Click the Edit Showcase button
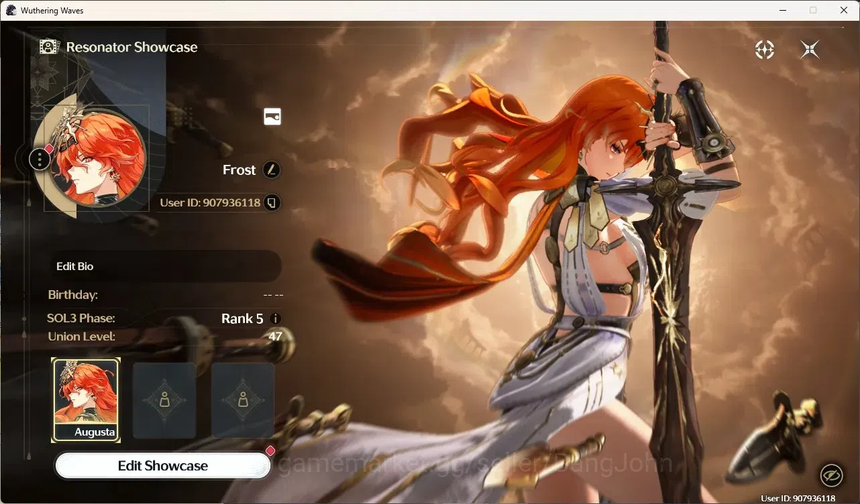Image resolution: width=860 pixels, height=504 pixels. point(163,466)
